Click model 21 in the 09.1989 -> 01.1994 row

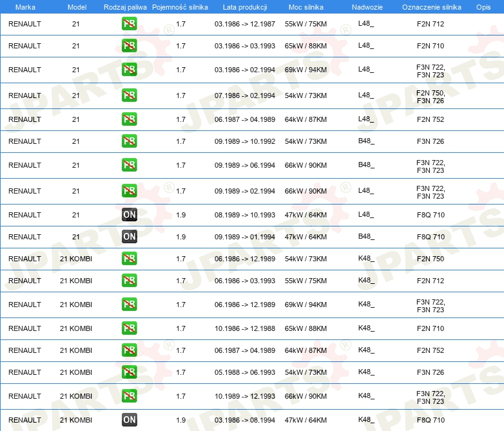(x=76, y=237)
